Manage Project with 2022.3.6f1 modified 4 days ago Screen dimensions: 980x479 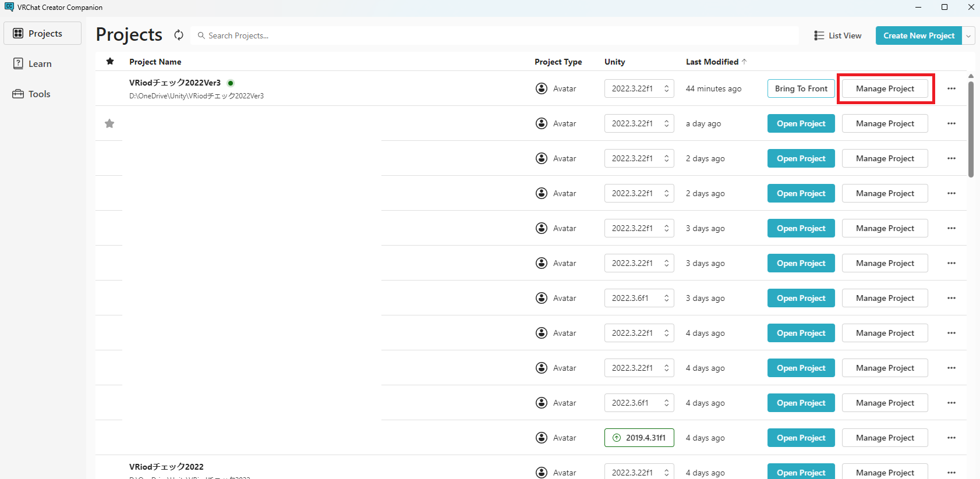[x=885, y=403]
